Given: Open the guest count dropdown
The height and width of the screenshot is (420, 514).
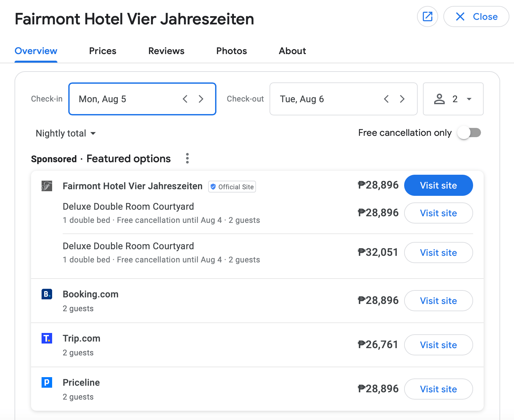Looking at the screenshot, I should point(453,99).
